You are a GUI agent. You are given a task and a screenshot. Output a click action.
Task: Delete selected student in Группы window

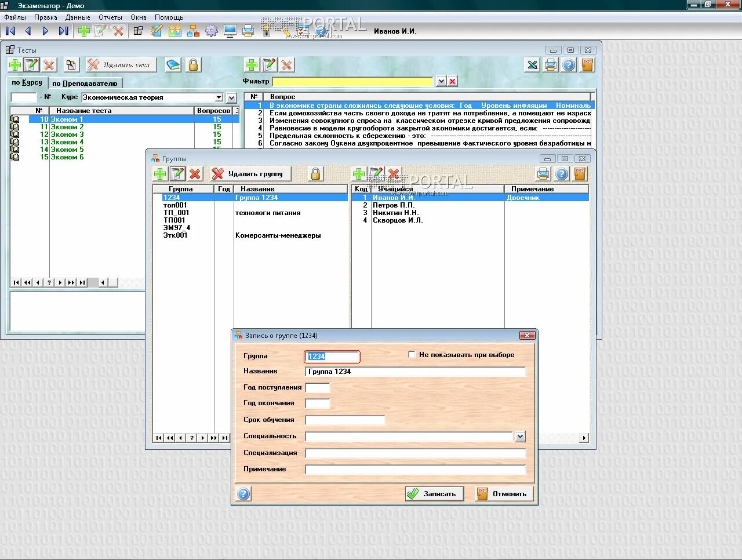[394, 173]
